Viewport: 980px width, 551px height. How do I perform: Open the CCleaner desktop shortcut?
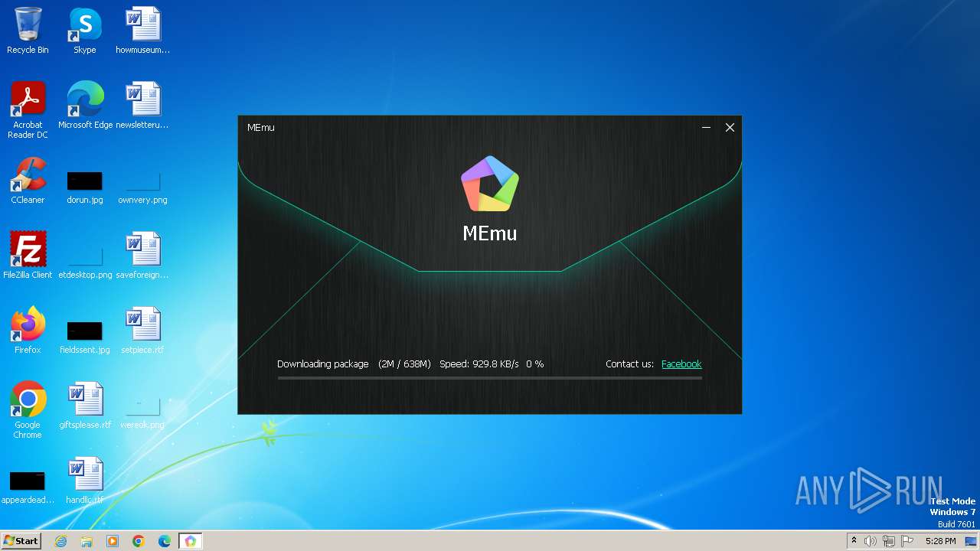coord(28,181)
